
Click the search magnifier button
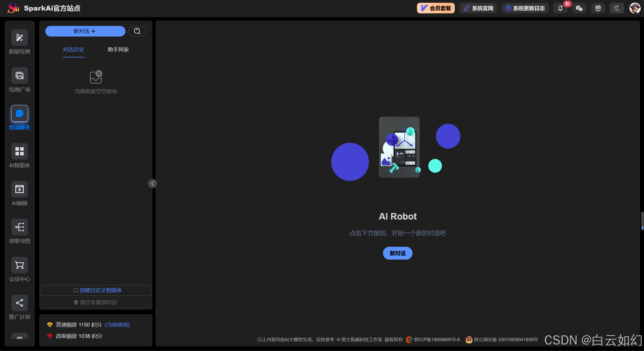pyautogui.click(x=137, y=31)
